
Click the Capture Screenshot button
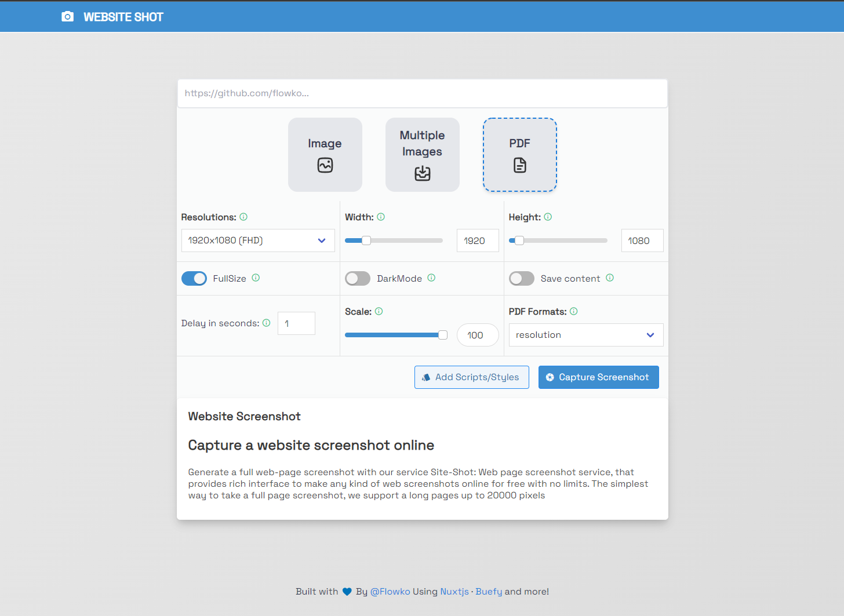[598, 377]
